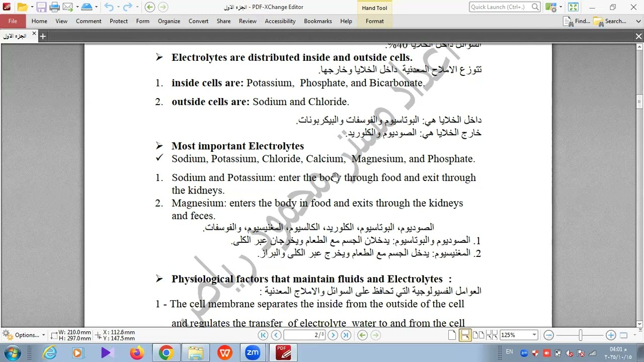Viewport: 644px width, 362px height.
Task: Select continuous page layout
Action: click(465, 335)
